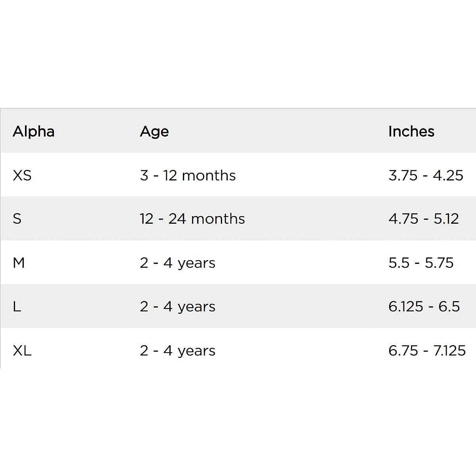Select the XS size cell
The width and height of the screenshot is (476, 476).
pos(22,175)
